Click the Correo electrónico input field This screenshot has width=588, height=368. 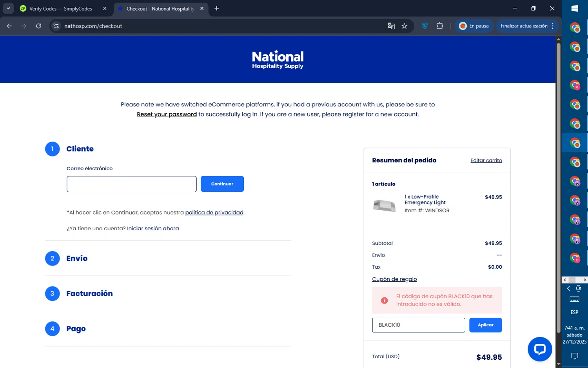click(x=131, y=184)
